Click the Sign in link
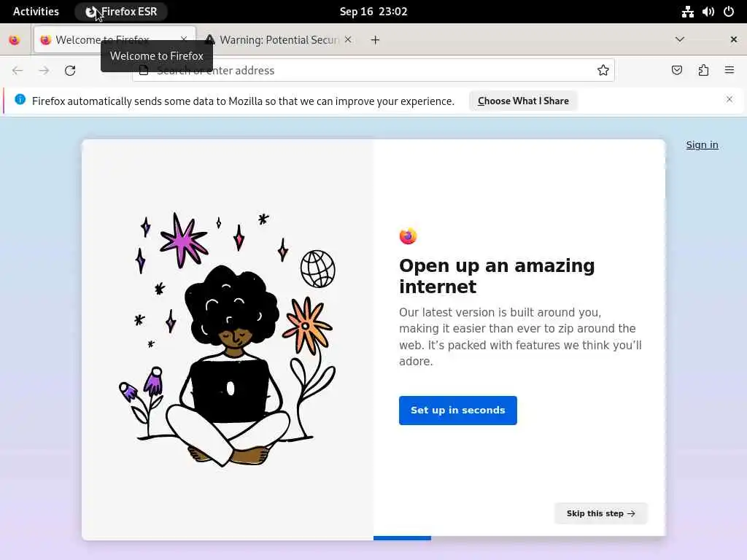 [x=702, y=145]
